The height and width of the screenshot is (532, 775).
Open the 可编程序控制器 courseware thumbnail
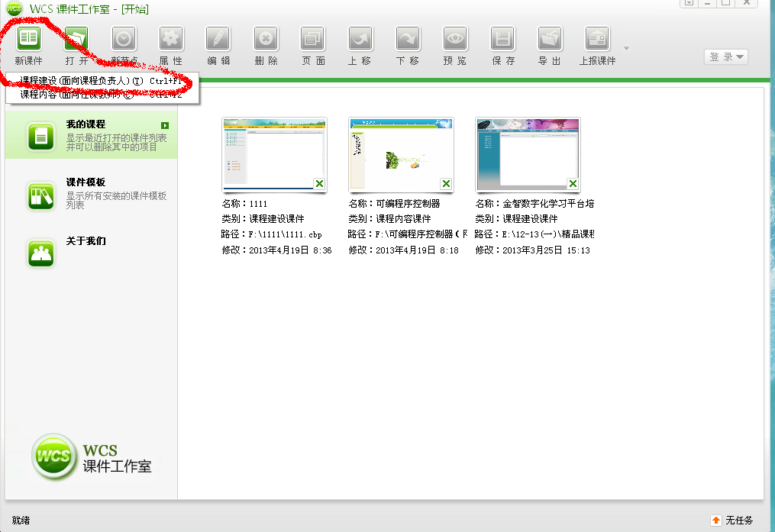point(401,154)
